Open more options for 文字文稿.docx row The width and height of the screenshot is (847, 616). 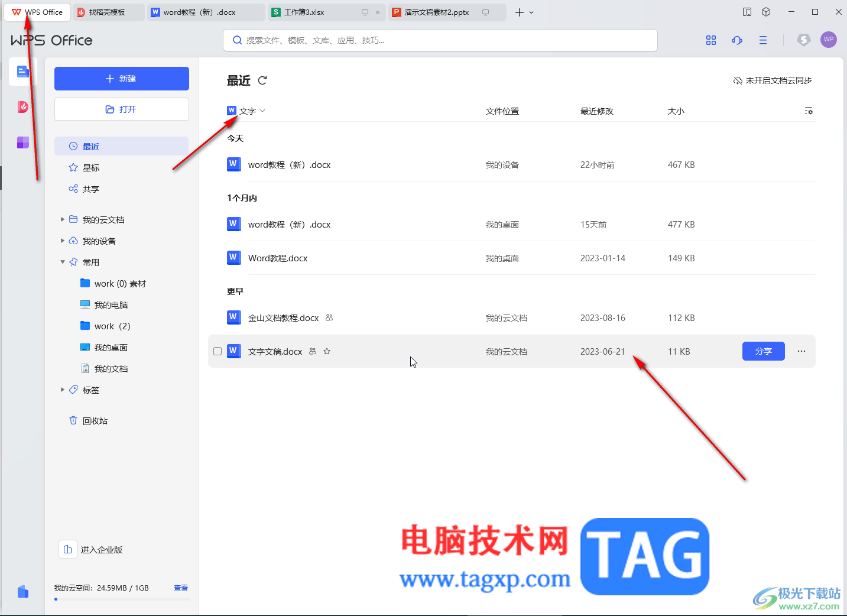click(801, 351)
